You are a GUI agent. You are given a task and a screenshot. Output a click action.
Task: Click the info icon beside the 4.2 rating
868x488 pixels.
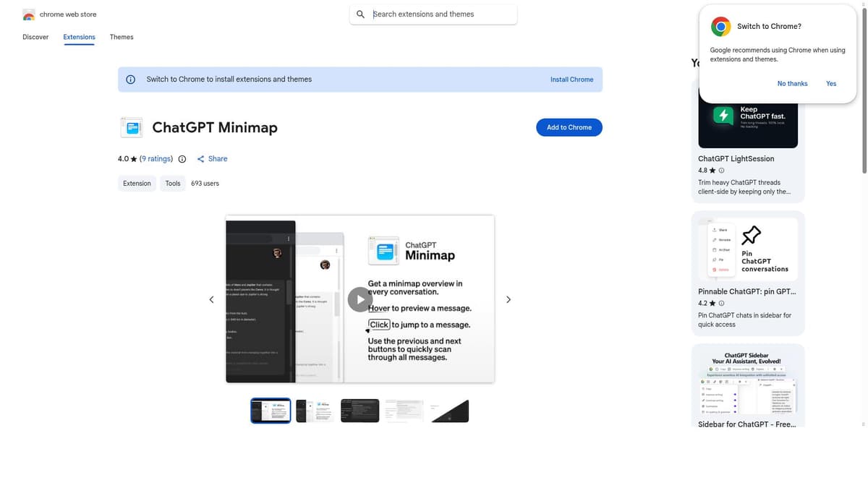point(721,304)
